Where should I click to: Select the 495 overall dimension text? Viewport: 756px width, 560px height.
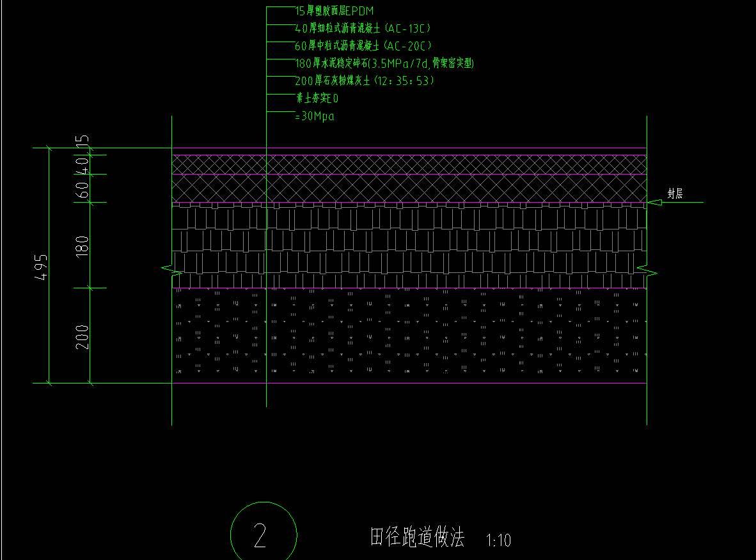[41, 267]
